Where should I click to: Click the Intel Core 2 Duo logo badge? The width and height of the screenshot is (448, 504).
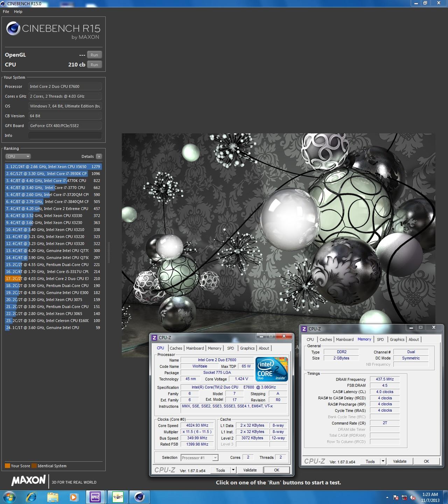click(x=272, y=369)
